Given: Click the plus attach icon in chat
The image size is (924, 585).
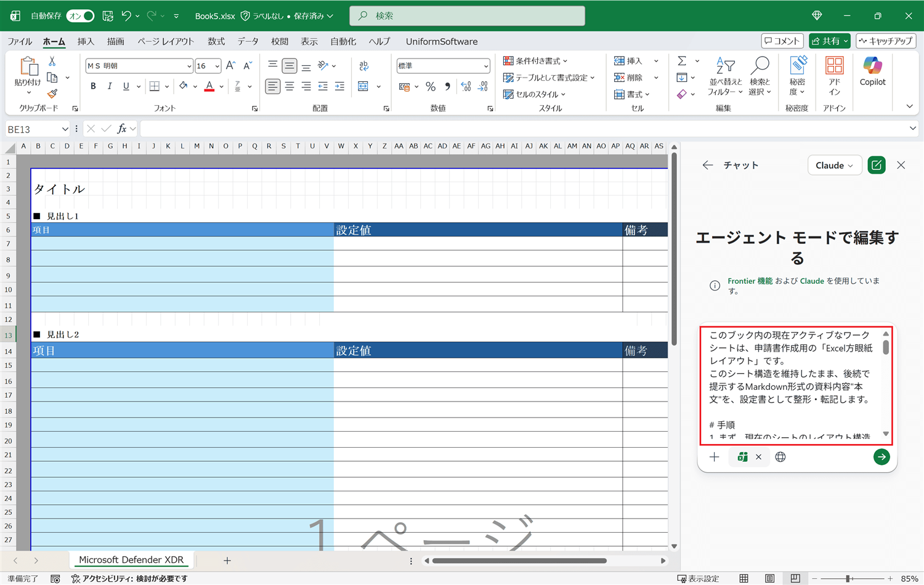Looking at the screenshot, I should [x=715, y=457].
